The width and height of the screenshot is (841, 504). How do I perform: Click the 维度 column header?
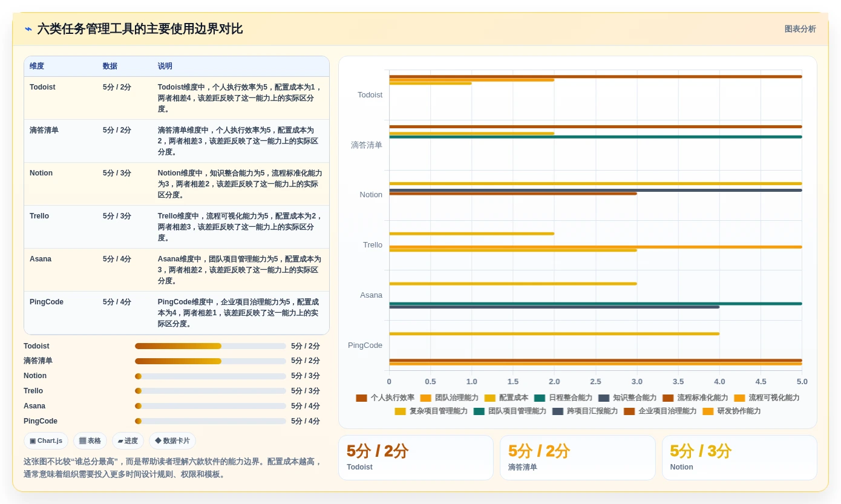click(37, 66)
